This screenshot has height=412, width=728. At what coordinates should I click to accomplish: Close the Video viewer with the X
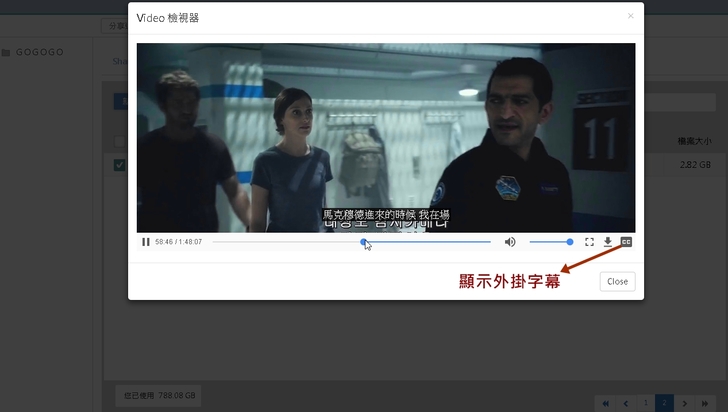coord(630,16)
